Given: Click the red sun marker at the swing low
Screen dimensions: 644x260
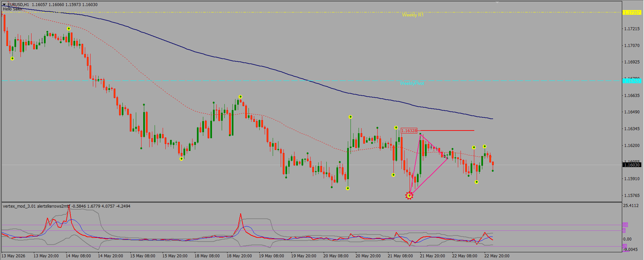Looking at the screenshot, I should coord(409,195).
